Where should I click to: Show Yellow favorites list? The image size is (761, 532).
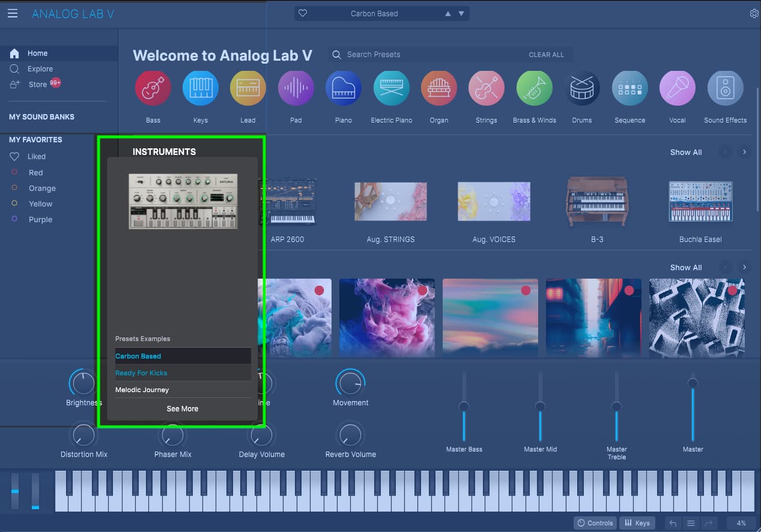click(40, 204)
